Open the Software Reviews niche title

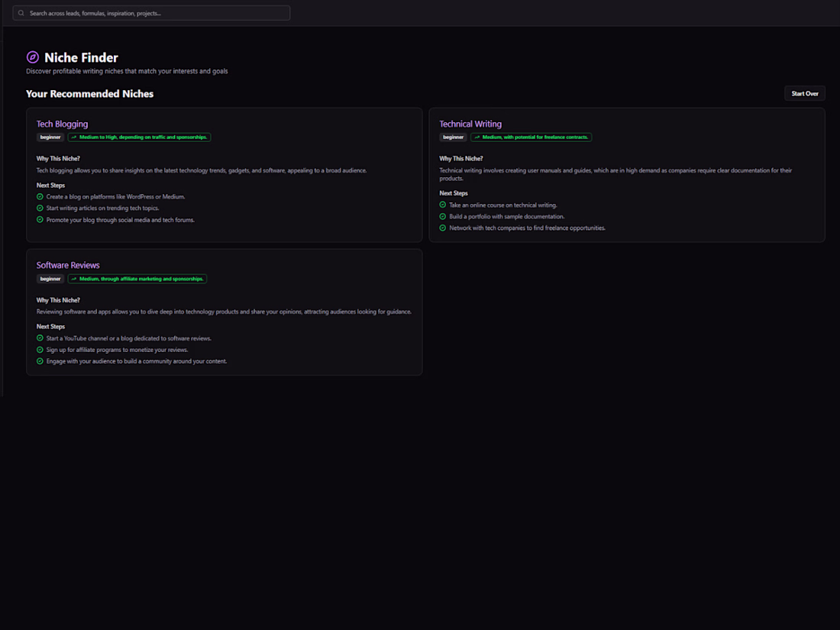point(68,265)
